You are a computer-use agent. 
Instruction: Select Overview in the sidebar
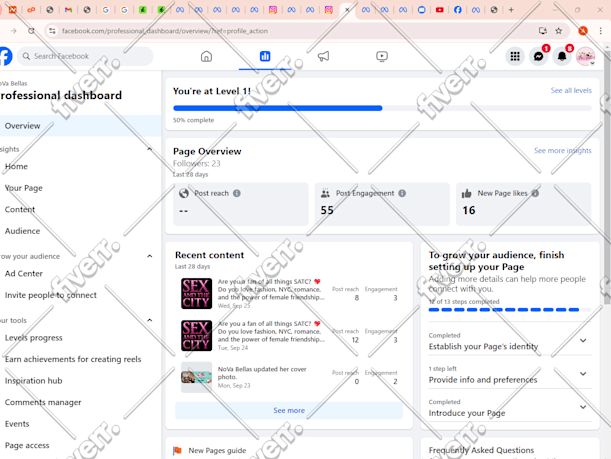pos(80,126)
